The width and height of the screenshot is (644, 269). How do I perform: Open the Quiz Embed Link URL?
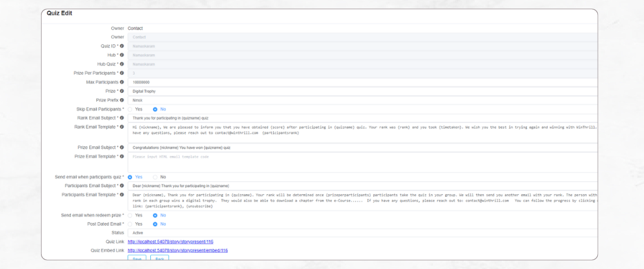[x=178, y=250]
